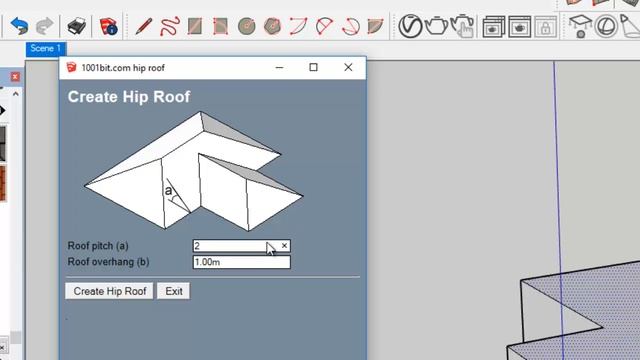The image size is (640, 360).
Task: Click the Roof overhang (b) input field
Action: point(241,262)
